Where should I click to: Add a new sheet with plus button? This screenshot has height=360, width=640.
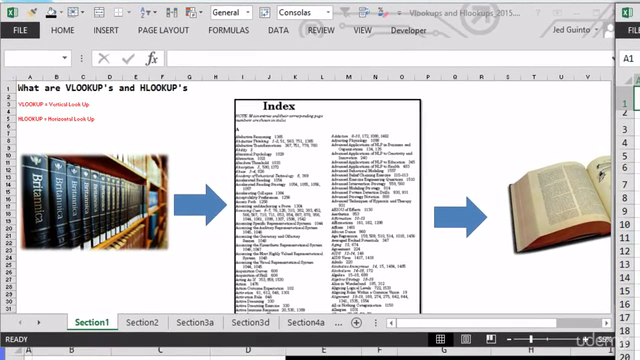tap(356, 323)
